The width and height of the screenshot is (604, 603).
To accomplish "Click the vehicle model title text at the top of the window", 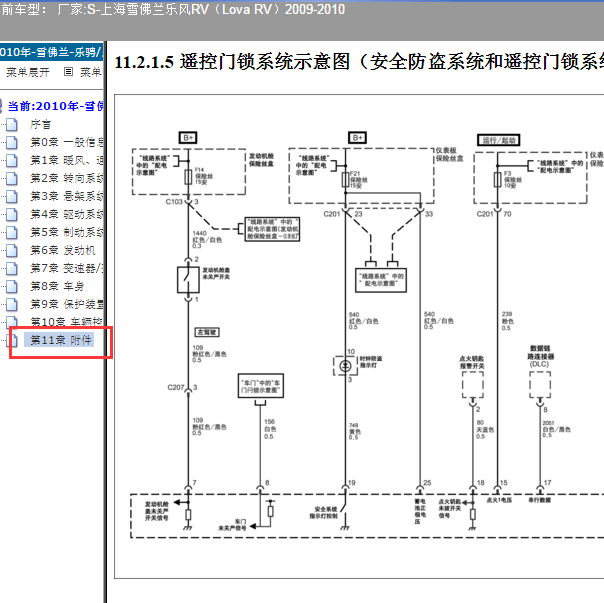I will click(x=173, y=10).
